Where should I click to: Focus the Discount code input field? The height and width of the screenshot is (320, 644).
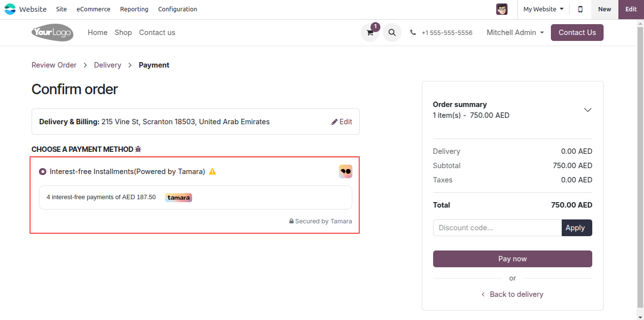(x=497, y=228)
